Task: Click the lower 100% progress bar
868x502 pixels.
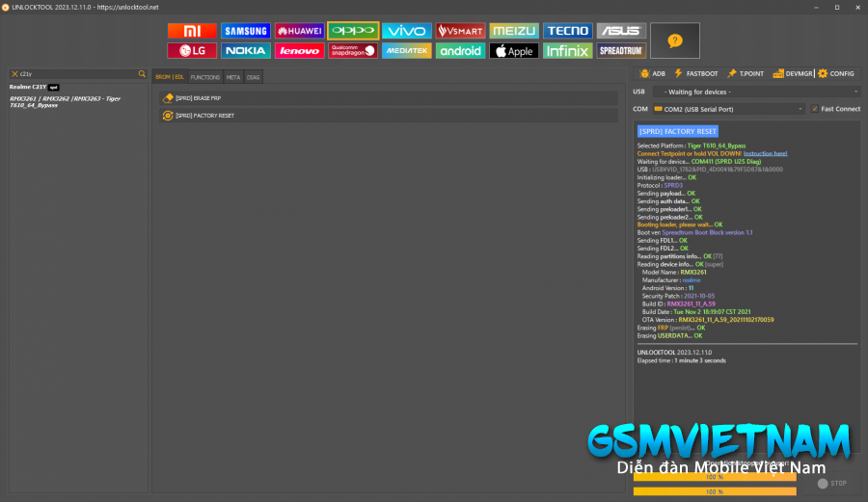Action: (715, 491)
